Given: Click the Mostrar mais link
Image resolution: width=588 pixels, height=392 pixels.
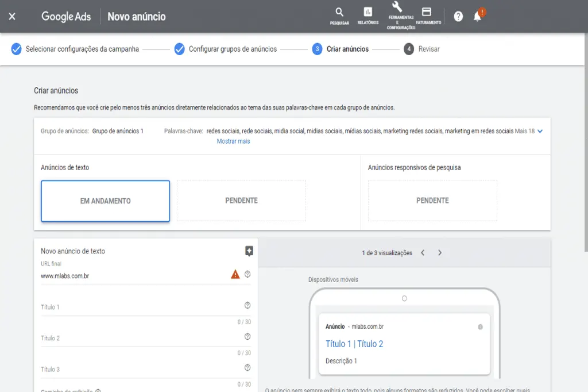Looking at the screenshot, I should coord(234,141).
